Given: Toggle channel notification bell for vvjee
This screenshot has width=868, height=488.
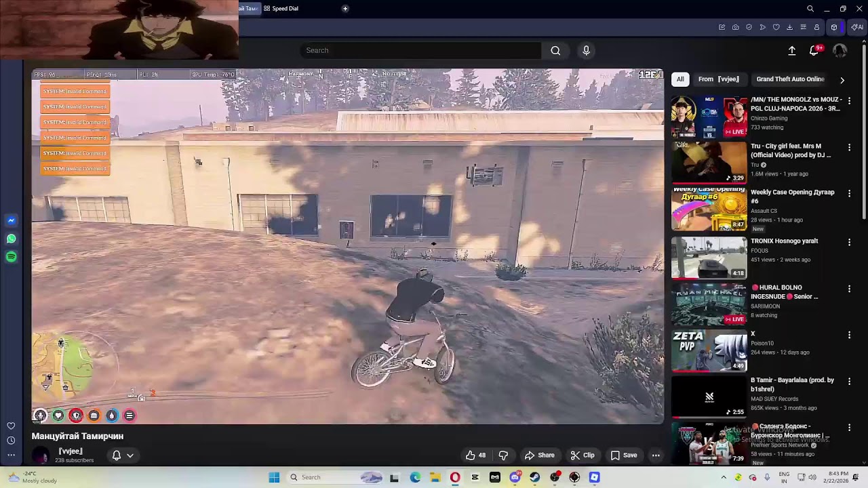Looking at the screenshot, I should [117, 455].
